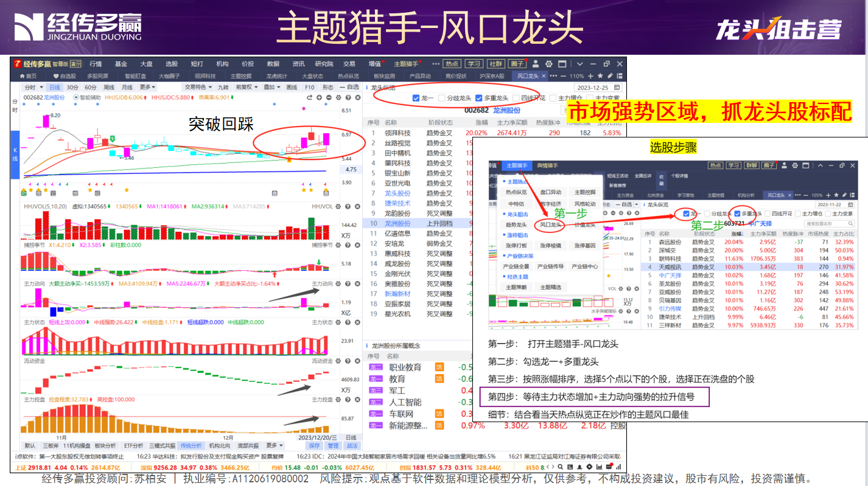Check 主力增仓 checkbox in the inset window
The height and width of the screenshot is (486, 868).
coord(798,213)
